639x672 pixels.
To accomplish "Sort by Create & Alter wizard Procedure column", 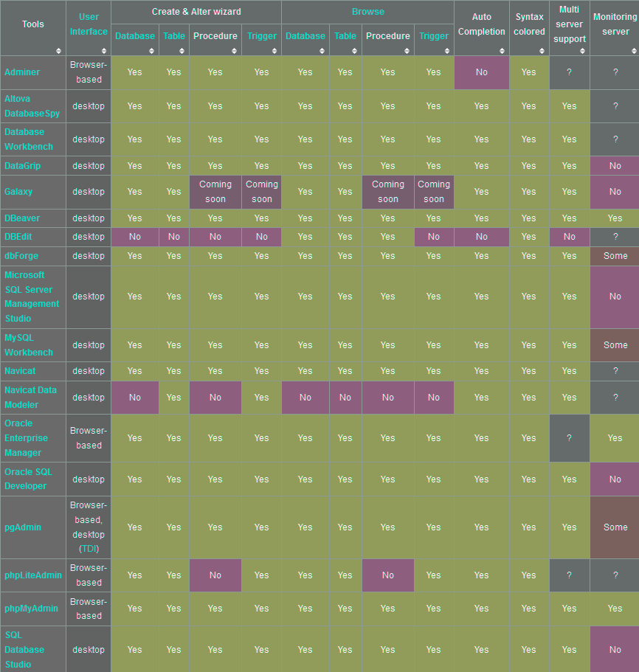I will coord(234,51).
